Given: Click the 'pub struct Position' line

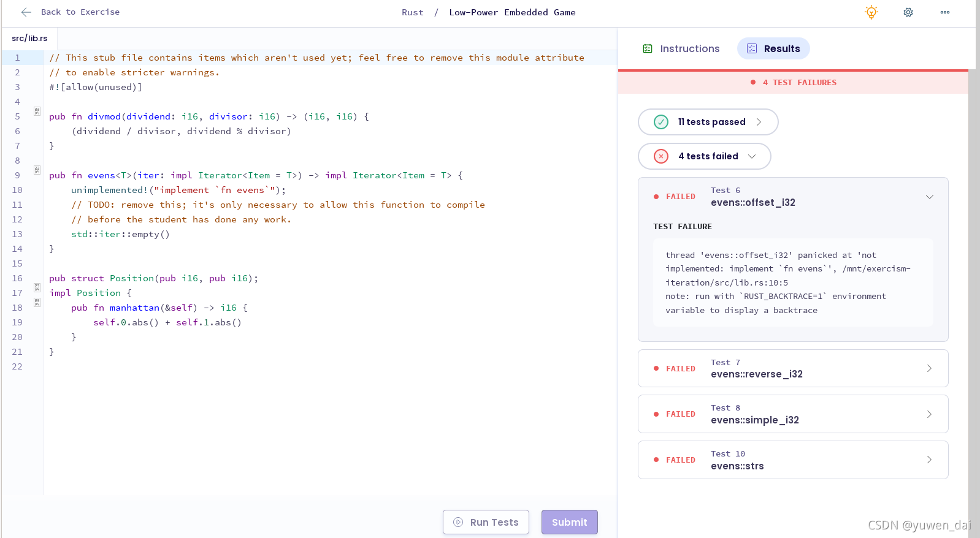Looking at the screenshot, I should point(154,278).
